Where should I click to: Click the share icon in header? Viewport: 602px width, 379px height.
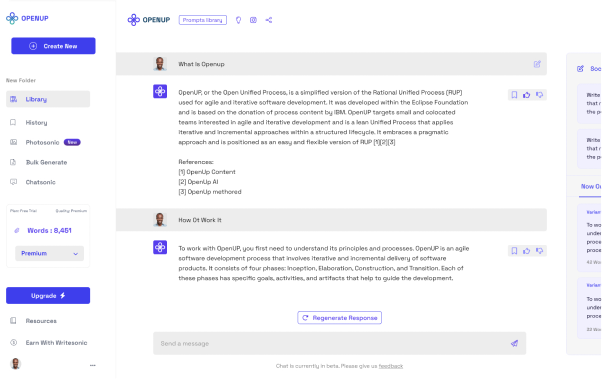click(x=269, y=20)
